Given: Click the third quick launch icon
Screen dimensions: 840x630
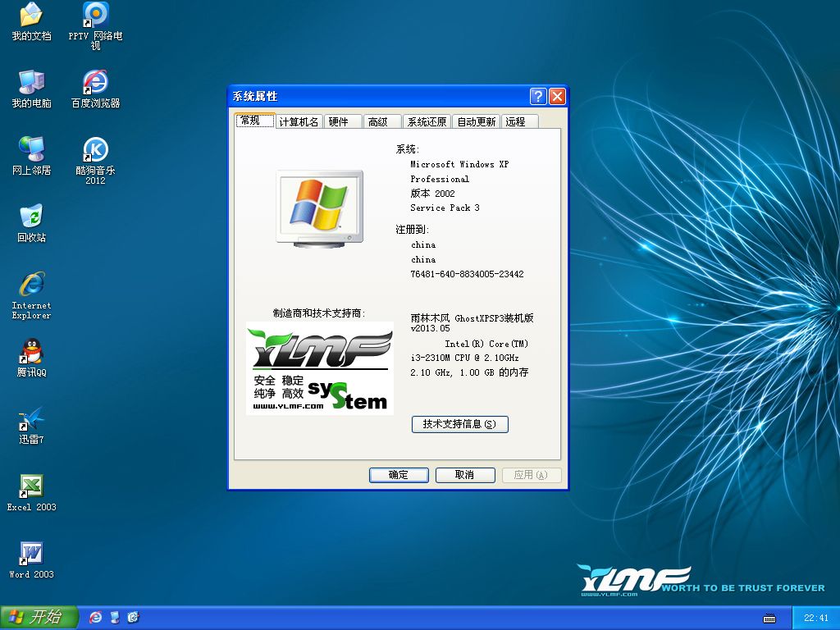Looking at the screenshot, I should pos(134,618).
